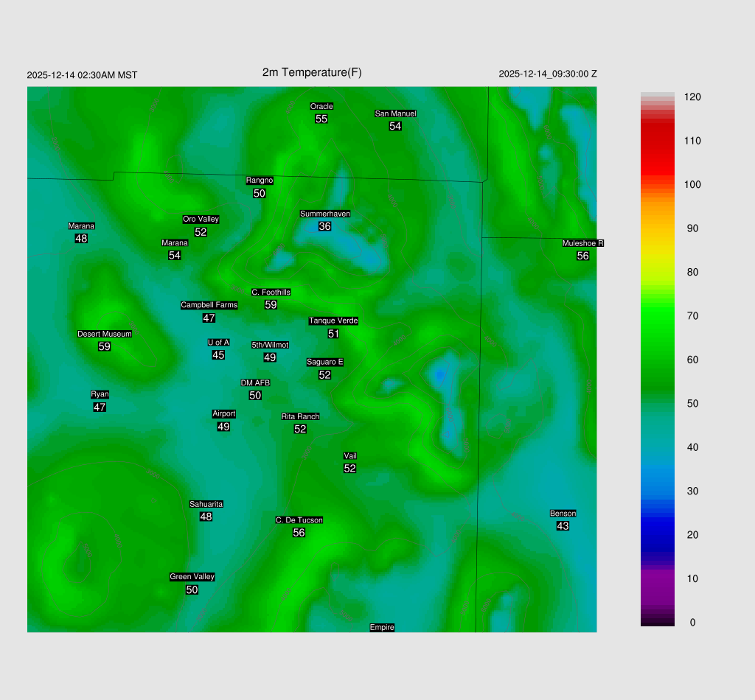This screenshot has height=700, width=755.
Task: Select the Desert Museum station label
Action: [x=105, y=334]
